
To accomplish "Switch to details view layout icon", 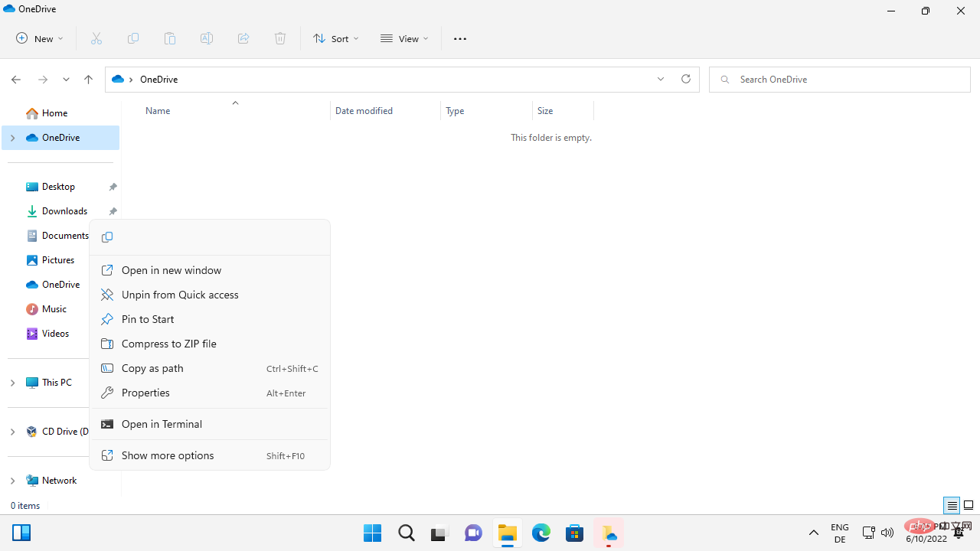I will (952, 505).
